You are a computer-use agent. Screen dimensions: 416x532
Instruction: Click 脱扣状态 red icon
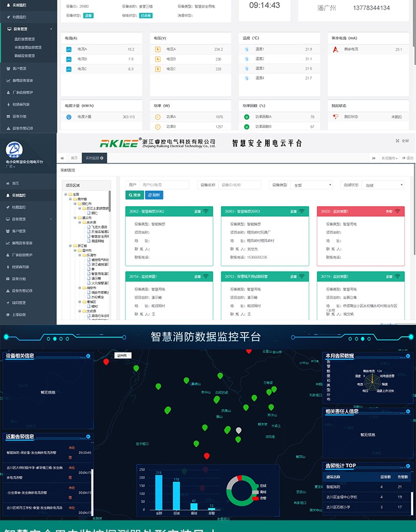pos(336,117)
